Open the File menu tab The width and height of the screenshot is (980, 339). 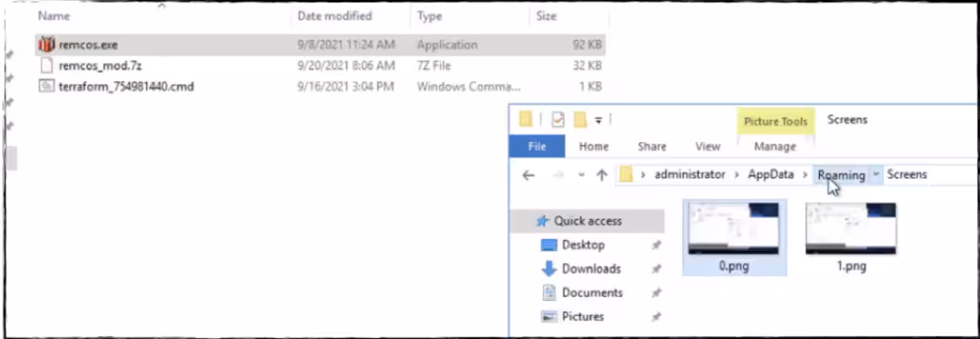[537, 147]
